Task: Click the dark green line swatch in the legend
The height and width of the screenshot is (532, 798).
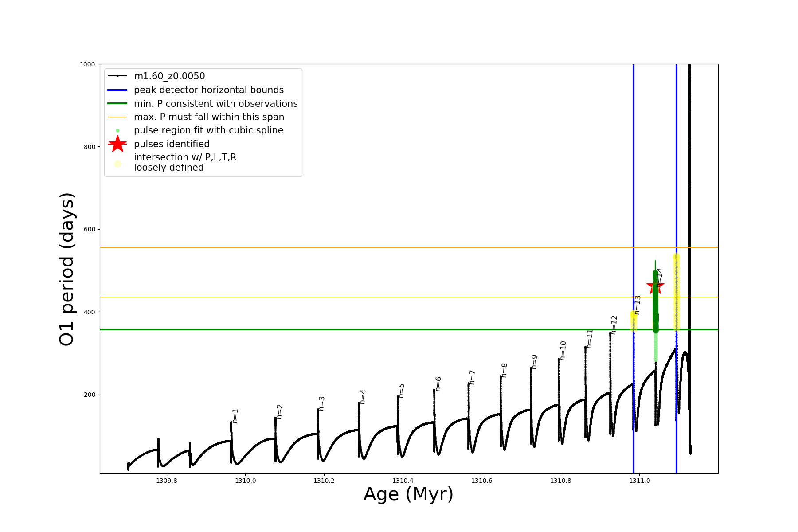Action: (117, 104)
